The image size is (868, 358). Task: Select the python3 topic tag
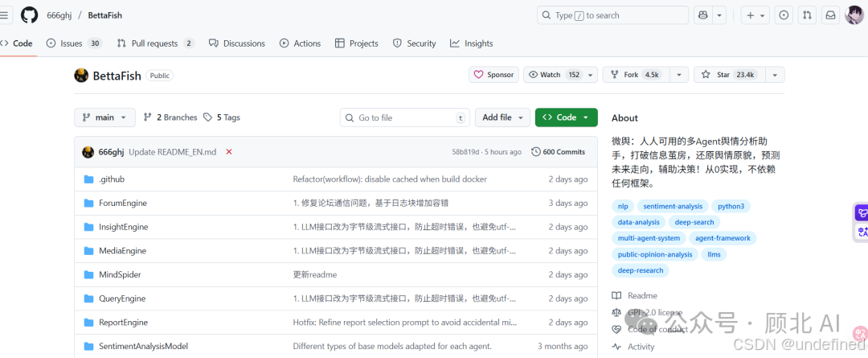[x=731, y=206]
